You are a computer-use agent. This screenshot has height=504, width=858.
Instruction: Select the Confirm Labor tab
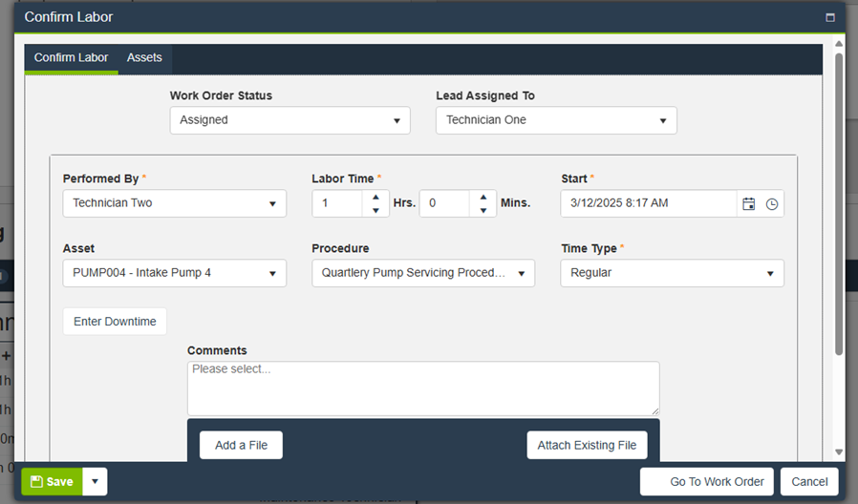tap(72, 58)
